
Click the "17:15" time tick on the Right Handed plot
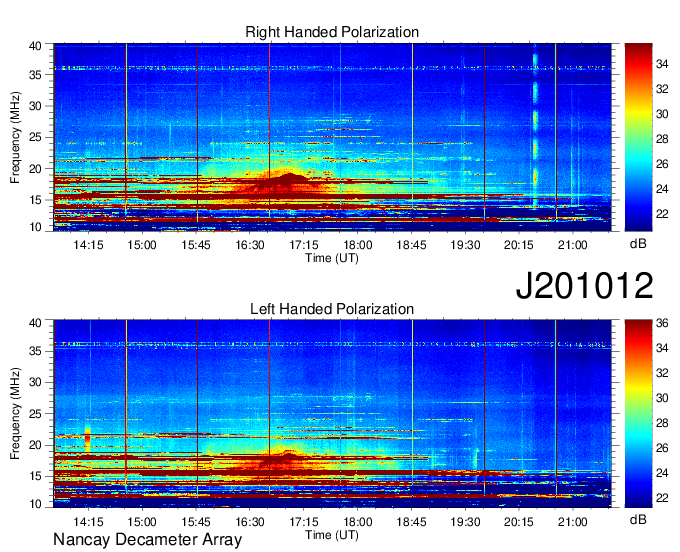click(304, 245)
